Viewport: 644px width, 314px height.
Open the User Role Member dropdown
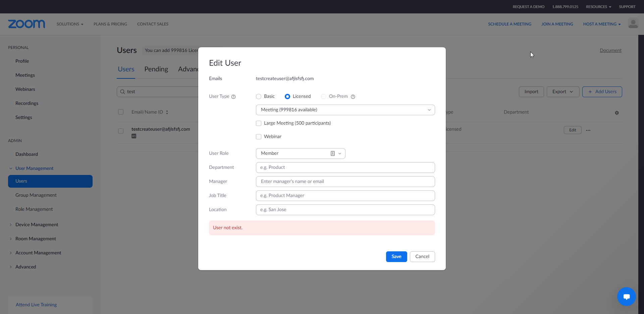[301, 153]
